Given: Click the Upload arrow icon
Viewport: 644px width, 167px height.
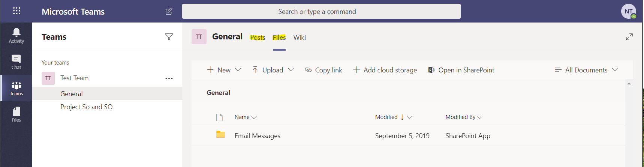Looking at the screenshot, I should (x=255, y=70).
